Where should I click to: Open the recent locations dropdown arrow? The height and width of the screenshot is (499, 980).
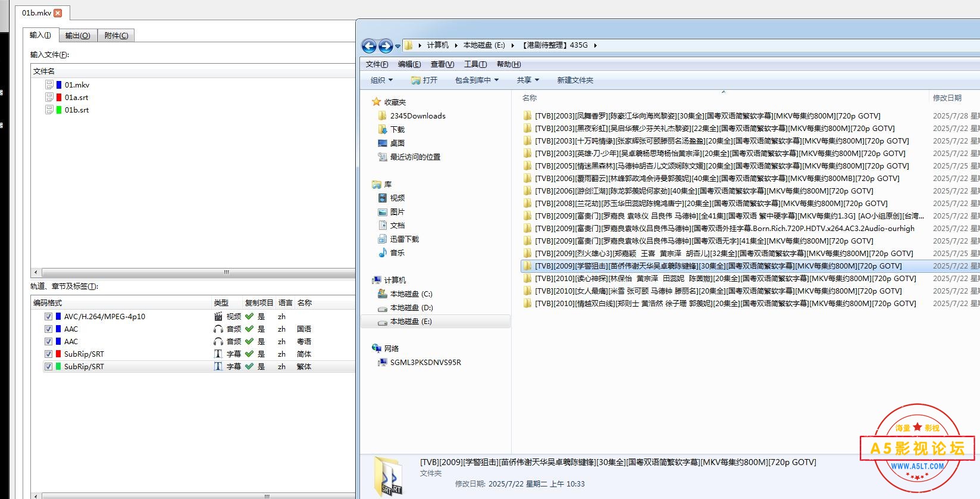pos(398,46)
